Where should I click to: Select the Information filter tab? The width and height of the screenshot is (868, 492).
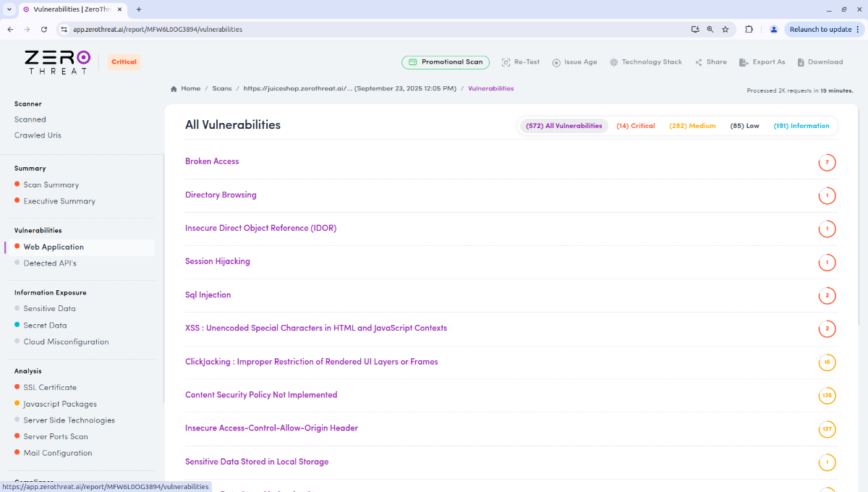[x=801, y=126]
